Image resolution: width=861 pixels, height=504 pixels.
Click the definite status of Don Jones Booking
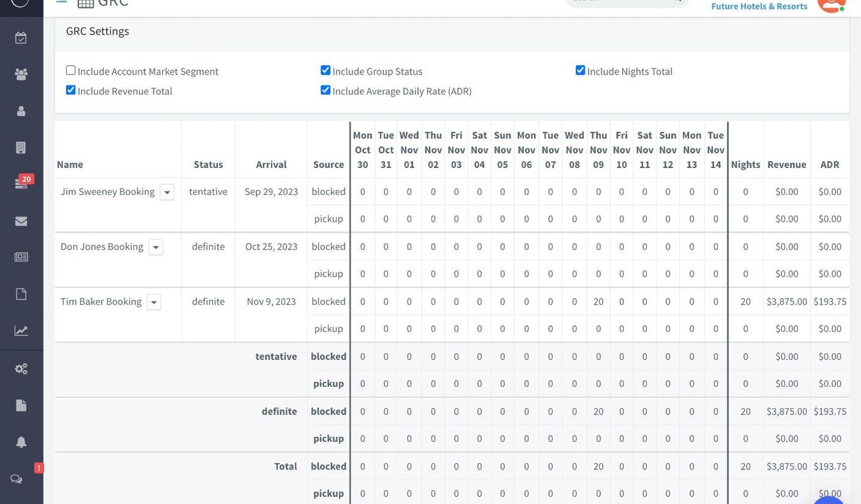coord(208,247)
